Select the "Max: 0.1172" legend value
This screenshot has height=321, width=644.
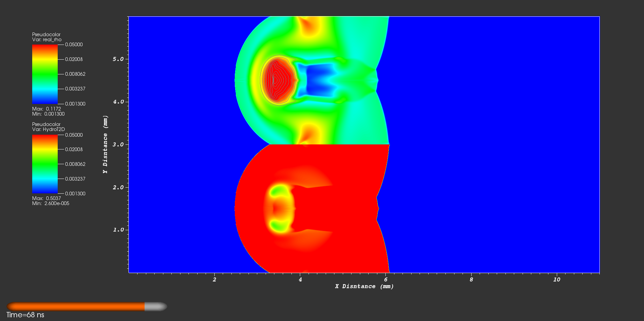pos(46,109)
